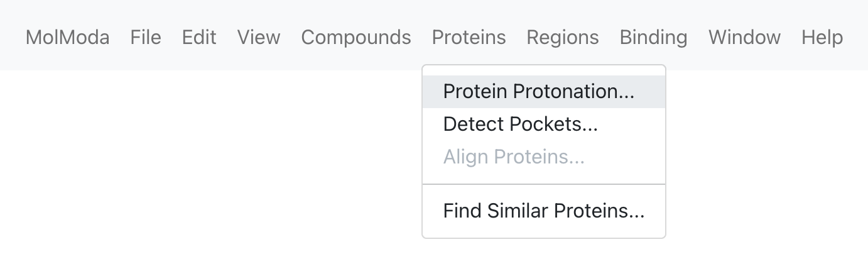Show the Binding dropdown in menu bar
Viewport: 868px width, 254px height.
654,37
